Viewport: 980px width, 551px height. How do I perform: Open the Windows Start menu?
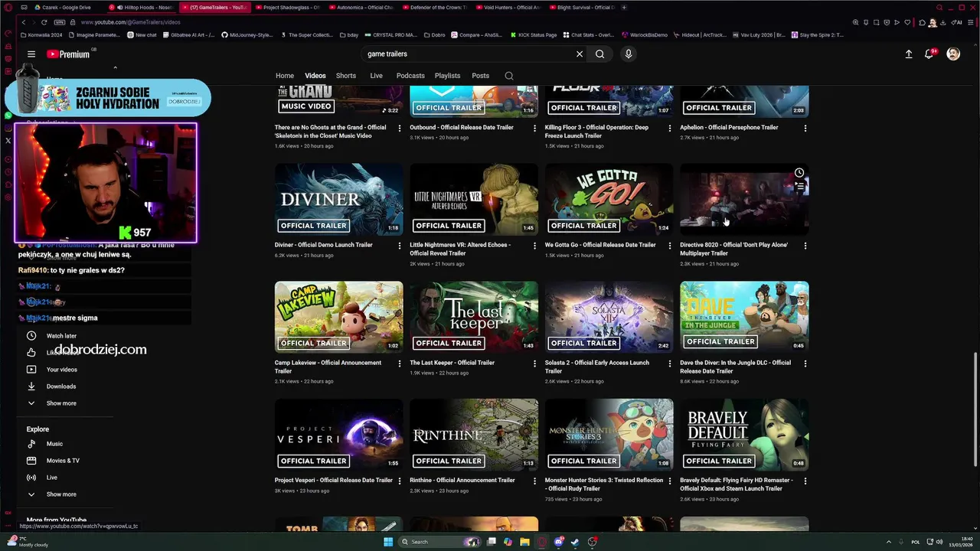388,542
